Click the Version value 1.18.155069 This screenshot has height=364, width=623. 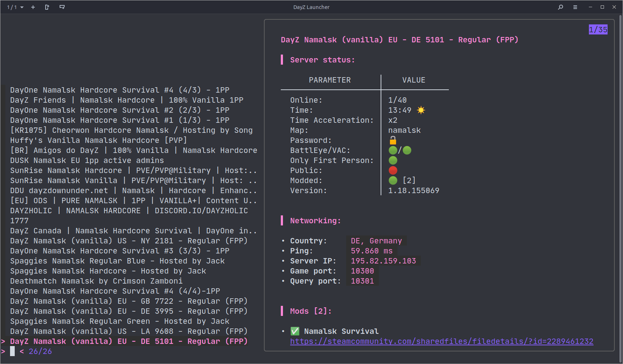coord(414,191)
